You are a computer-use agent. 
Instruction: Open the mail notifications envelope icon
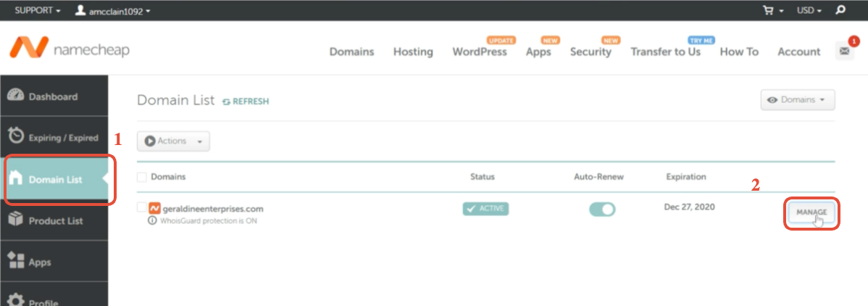[x=844, y=51]
